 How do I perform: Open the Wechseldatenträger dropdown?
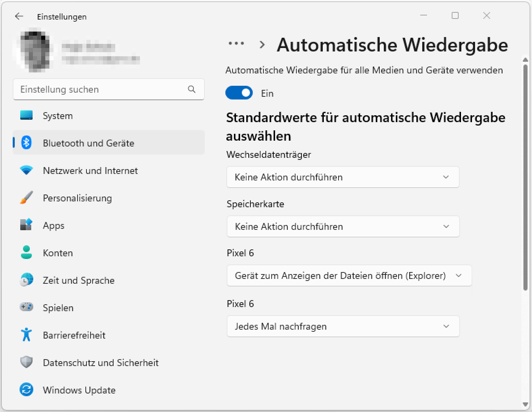[x=343, y=177]
